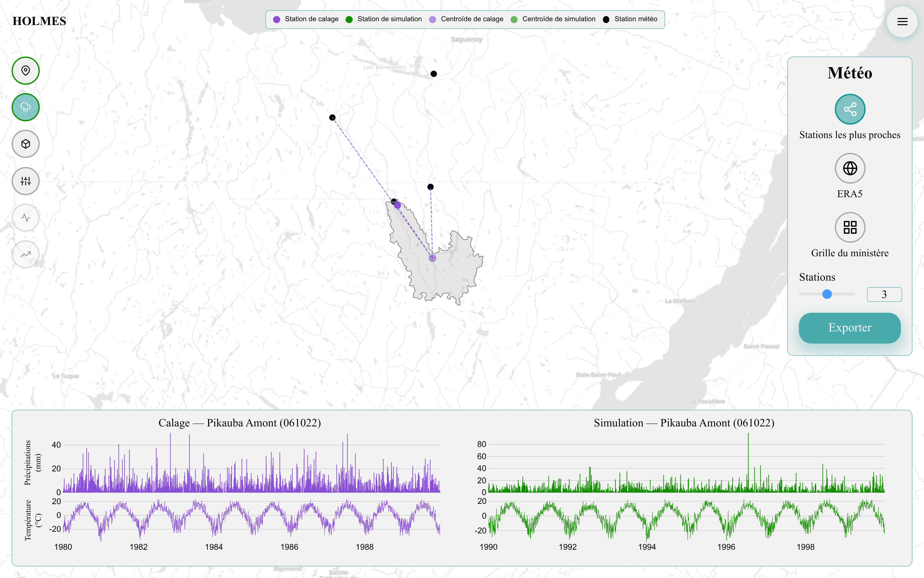Choose the Stations les plus proches icon
924x578 pixels.
tap(850, 109)
